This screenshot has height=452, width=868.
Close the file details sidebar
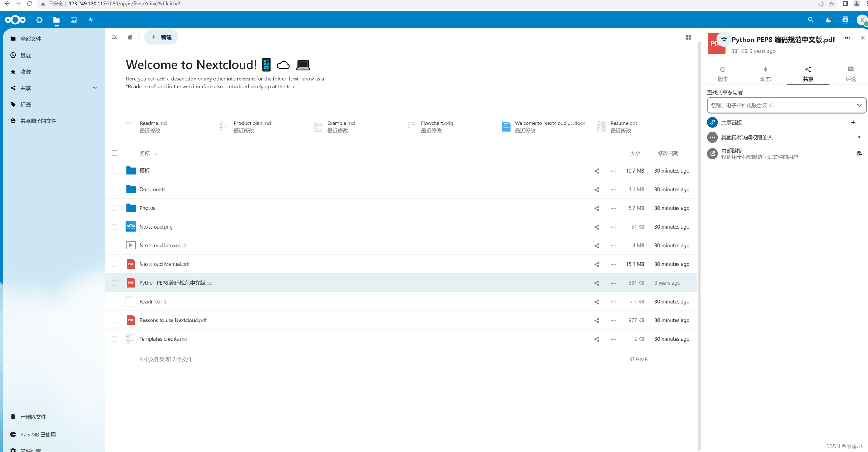click(862, 38)
